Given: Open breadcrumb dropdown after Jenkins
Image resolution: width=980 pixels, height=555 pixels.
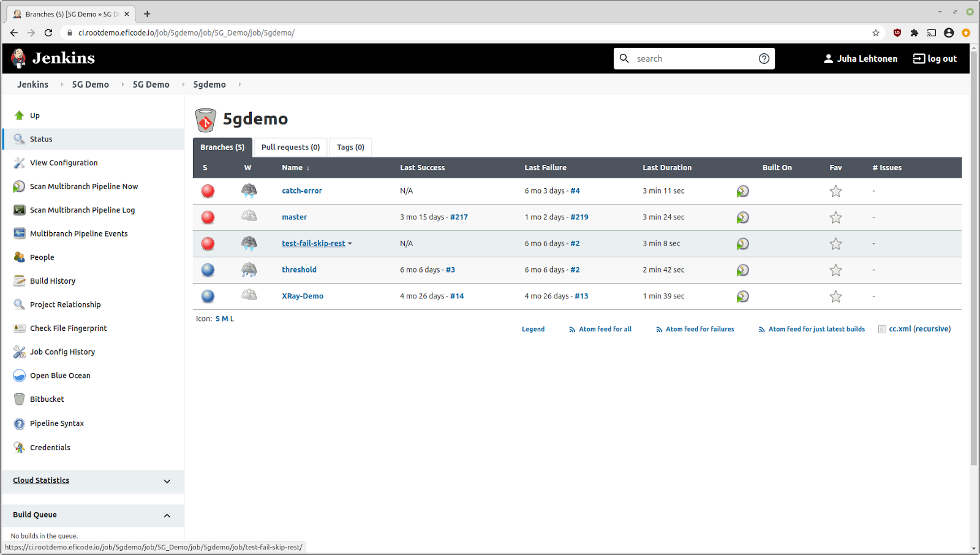Looking at the screenshot, I should coord(62,85).
